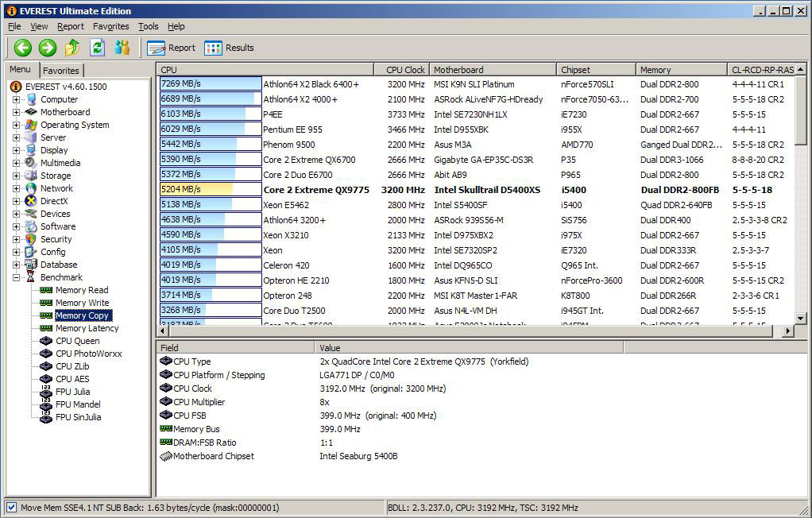Screen dimensions: 812x518
Task: Click the 7269 MB/s result bar
Action: (211, 84)
